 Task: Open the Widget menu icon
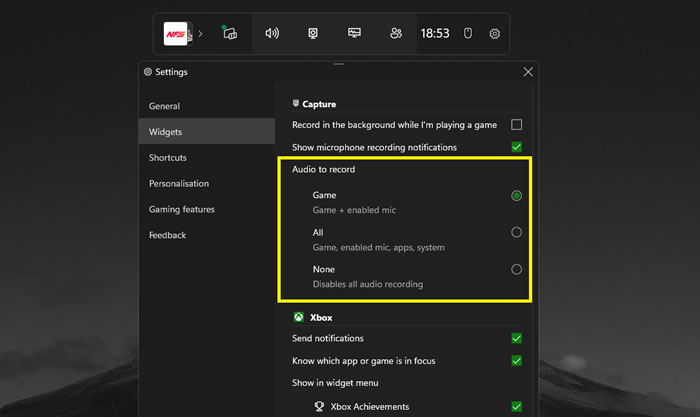(229, 33)
